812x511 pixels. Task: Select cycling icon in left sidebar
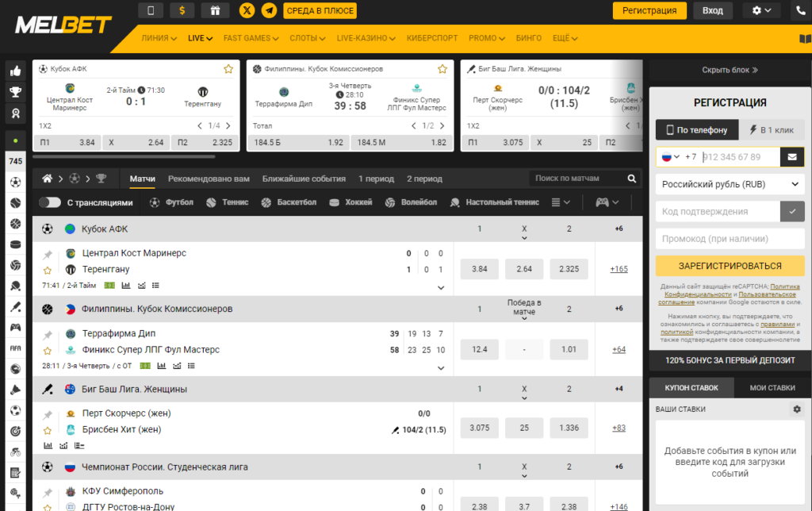coord(16,452)
